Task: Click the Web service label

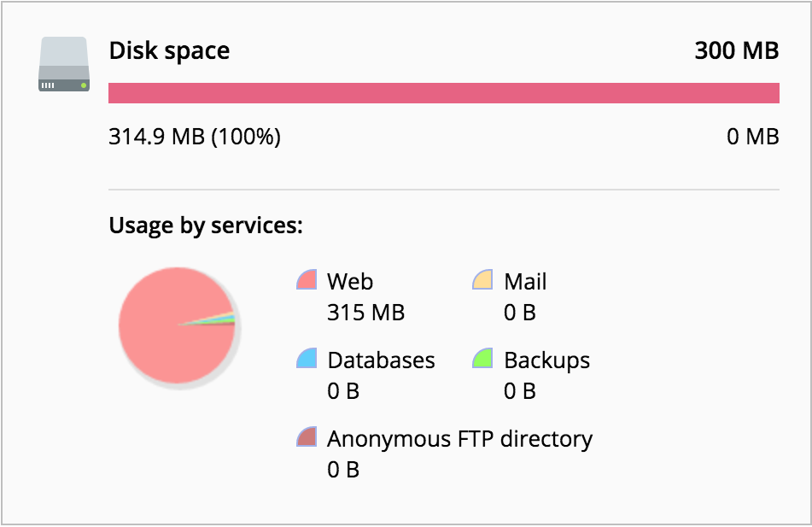Action: pyautogui.click(x=350, y=281)
